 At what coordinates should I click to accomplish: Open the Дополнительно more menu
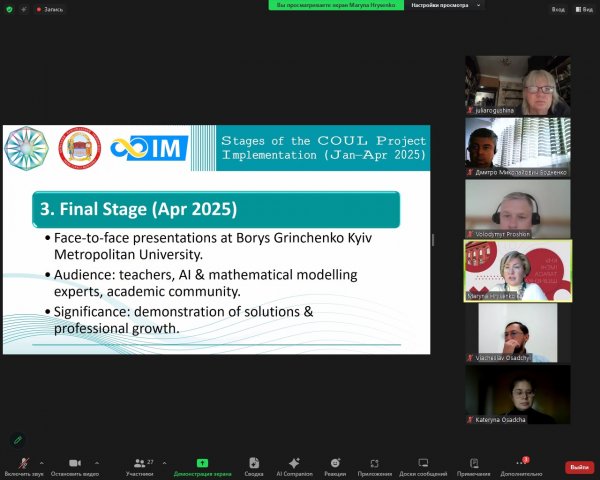[520, 463]
